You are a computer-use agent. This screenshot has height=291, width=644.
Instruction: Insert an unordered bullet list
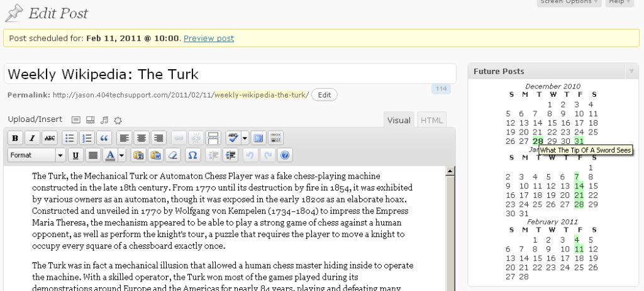70,138
